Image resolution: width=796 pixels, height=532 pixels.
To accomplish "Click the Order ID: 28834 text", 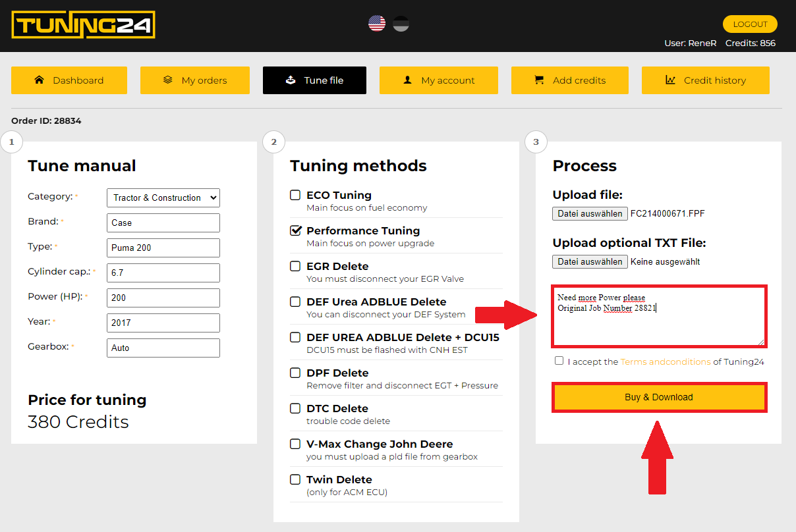I will (46, 121).
